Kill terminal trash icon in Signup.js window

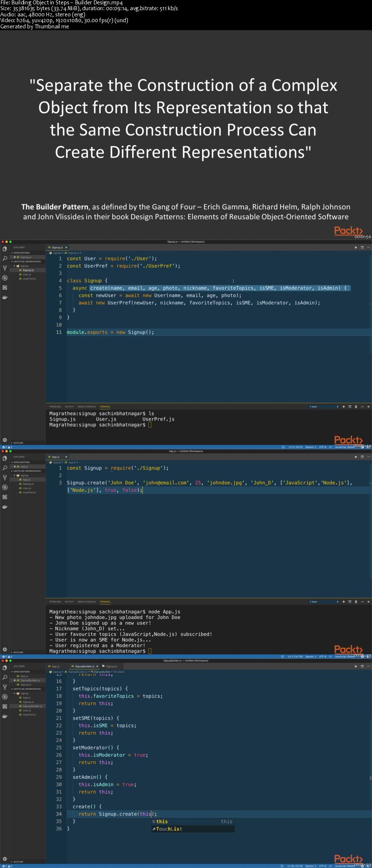point(356,407)
